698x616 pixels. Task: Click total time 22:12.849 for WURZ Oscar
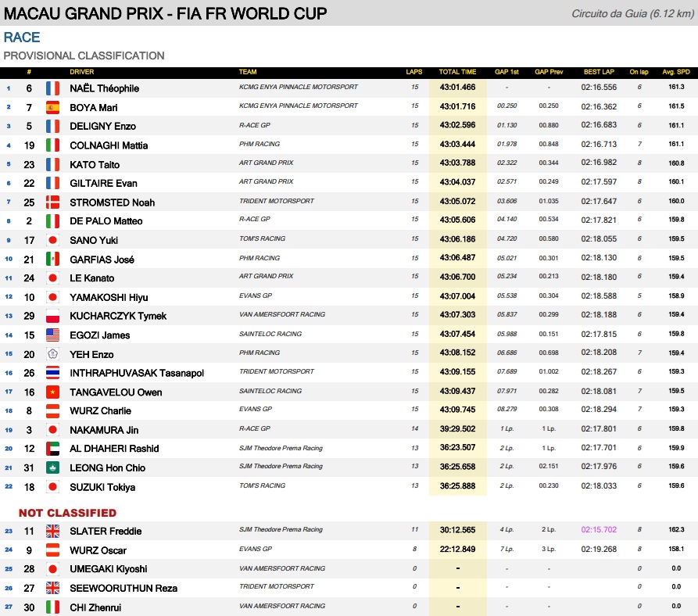point(457,549)
